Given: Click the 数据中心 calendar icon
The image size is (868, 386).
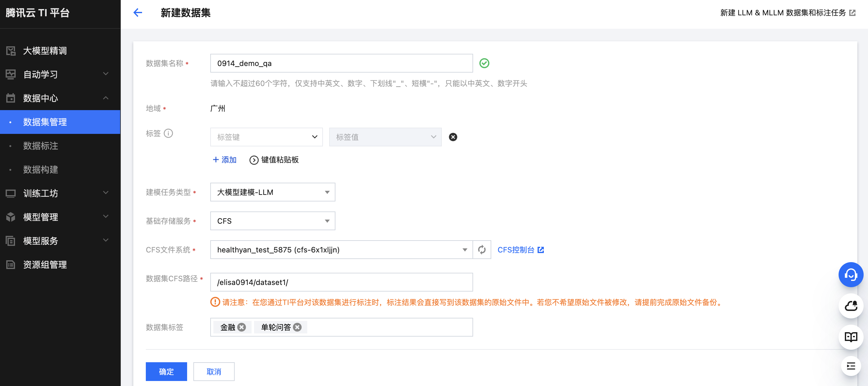Looking at the screenshot, I should 11,98.
